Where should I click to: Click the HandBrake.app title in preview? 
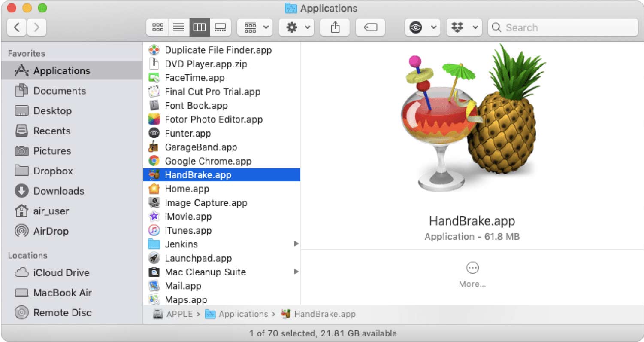click(472, 221)
